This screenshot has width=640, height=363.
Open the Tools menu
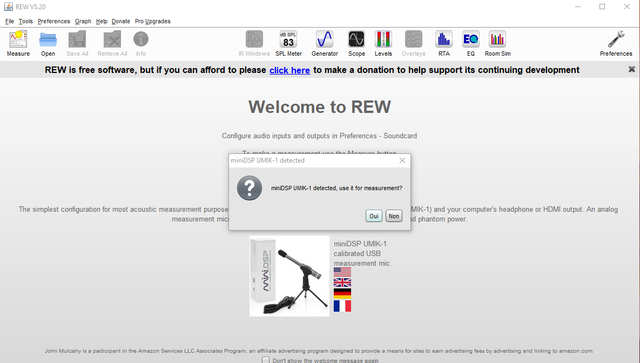(x=26, y=21)
